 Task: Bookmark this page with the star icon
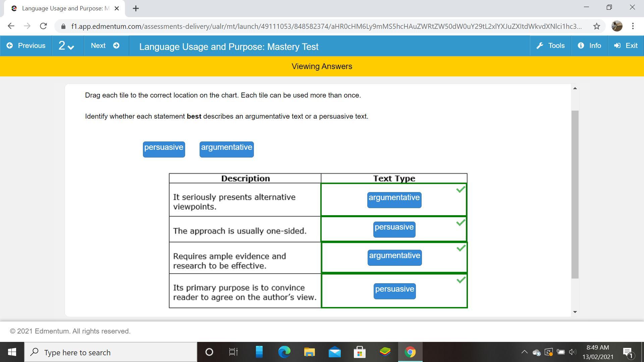[x=596, y=26]
